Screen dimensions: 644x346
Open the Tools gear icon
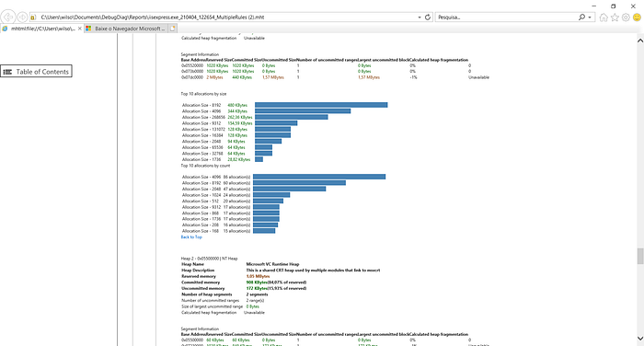626,17
